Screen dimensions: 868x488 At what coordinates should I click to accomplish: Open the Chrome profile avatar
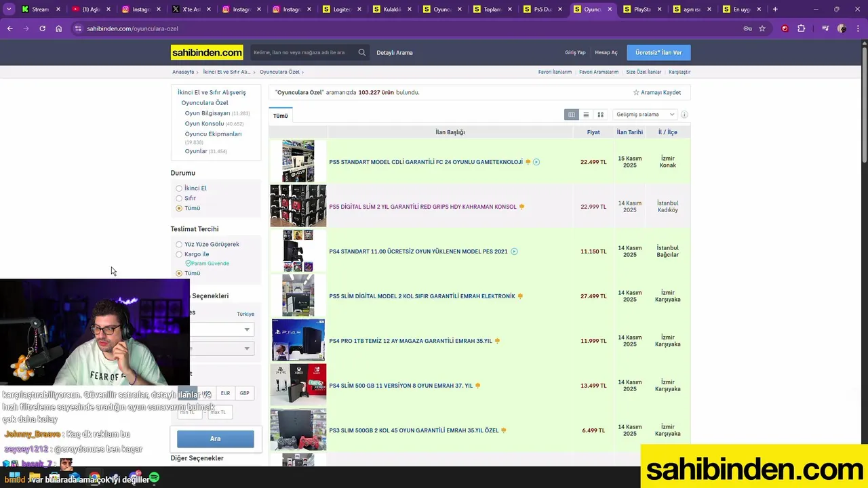click(842, 28)
